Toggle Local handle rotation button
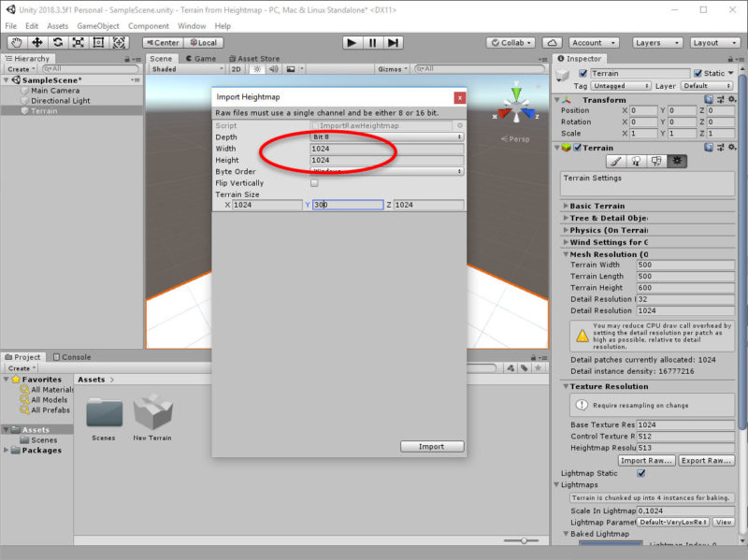This screenshot has height=560, width=748. coord(204,42)
